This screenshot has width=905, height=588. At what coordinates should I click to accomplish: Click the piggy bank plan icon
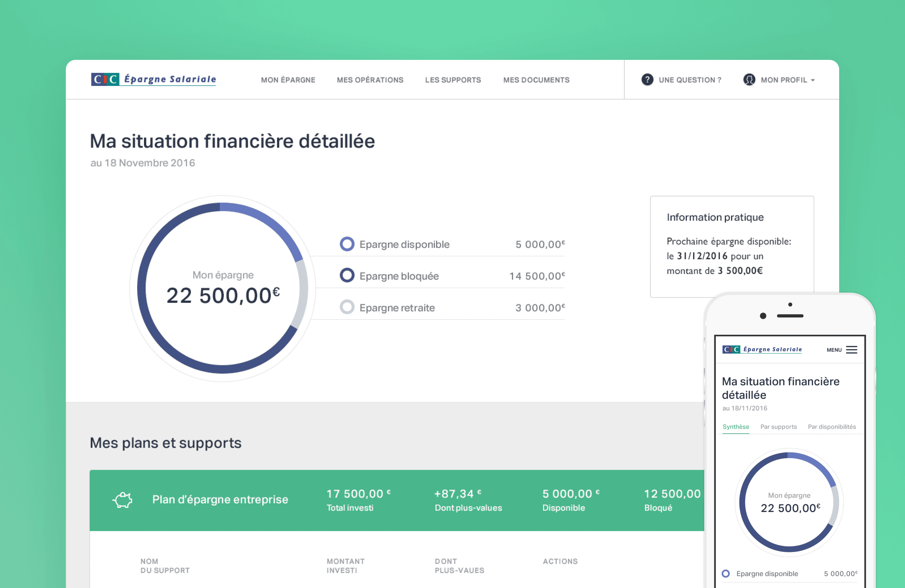click(122, 500)
